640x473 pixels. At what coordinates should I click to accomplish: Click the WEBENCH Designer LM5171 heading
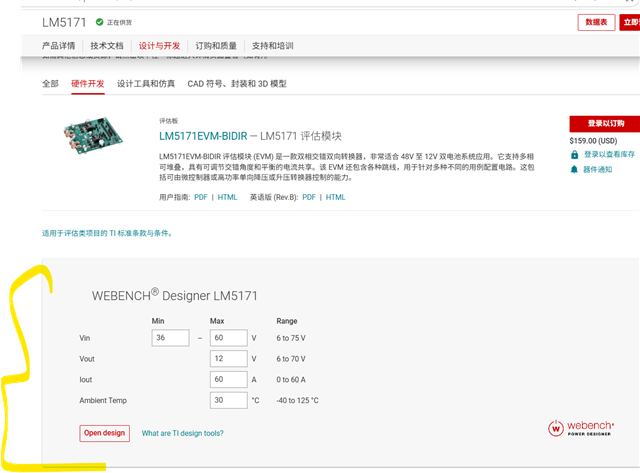point(175,295)
